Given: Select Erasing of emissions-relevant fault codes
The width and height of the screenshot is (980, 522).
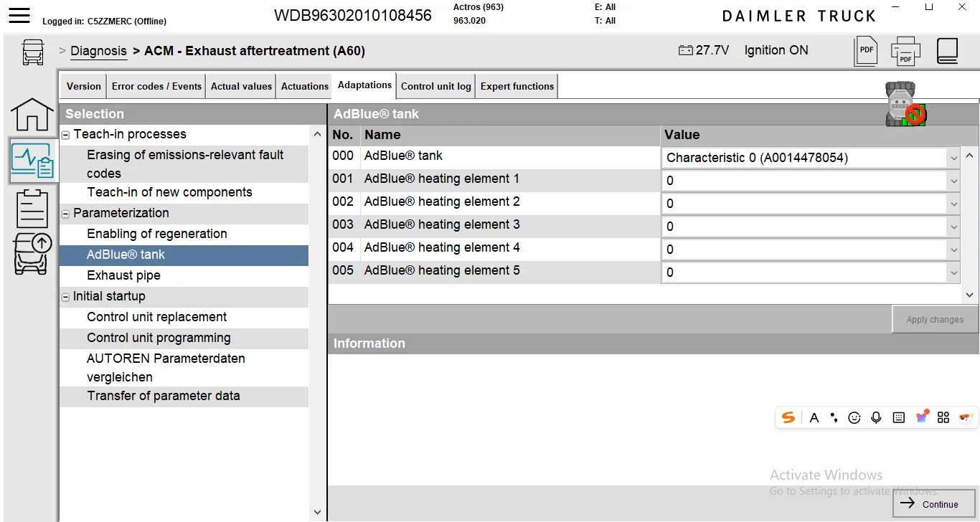Looking at the screenshot, I should pyautogui.click(x=184, y=164).
